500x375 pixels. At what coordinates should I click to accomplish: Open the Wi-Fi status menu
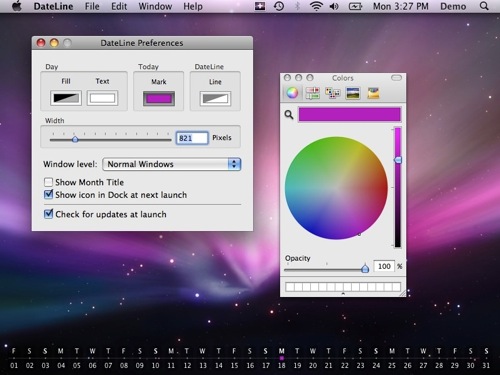coord(316,6)
